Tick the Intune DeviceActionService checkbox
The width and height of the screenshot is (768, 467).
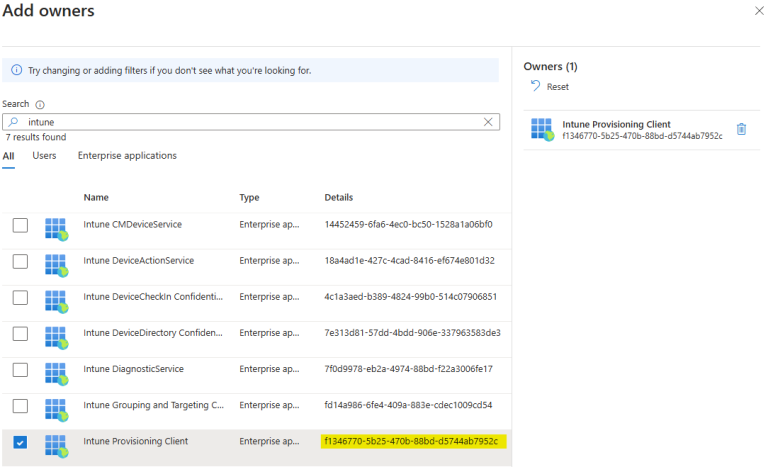(20, 261)
